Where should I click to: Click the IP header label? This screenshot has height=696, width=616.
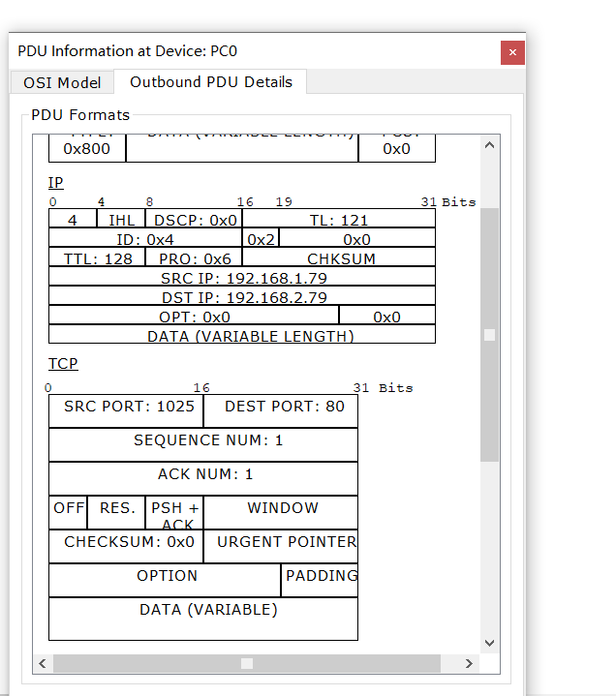(x=55, y=182)
